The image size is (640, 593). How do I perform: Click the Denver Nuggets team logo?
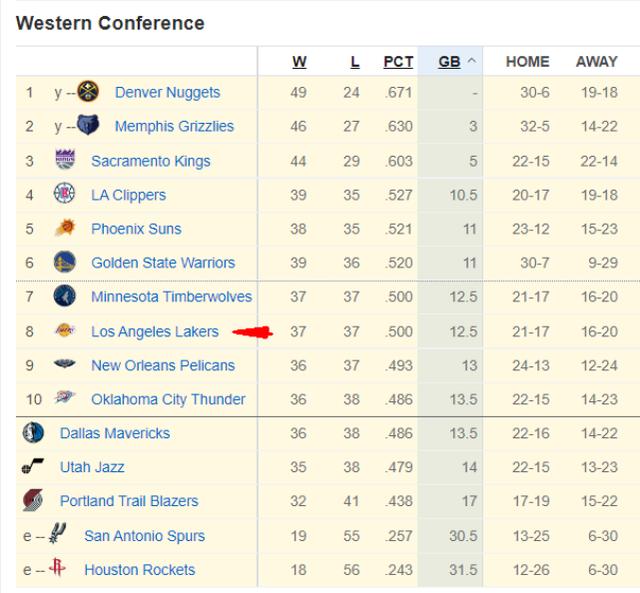coord(88,92)
